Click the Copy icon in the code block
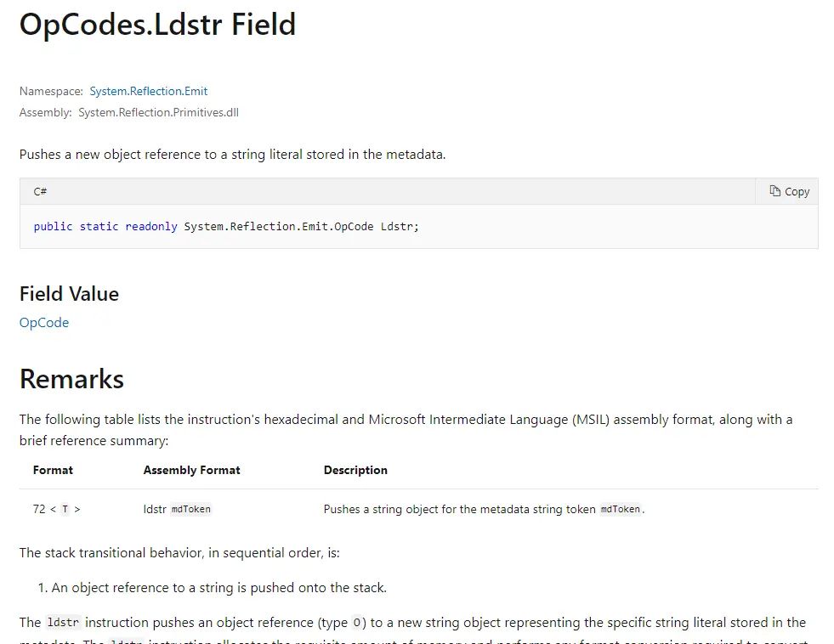The height and width of the screenshot is (644, 834). (775, 191)
